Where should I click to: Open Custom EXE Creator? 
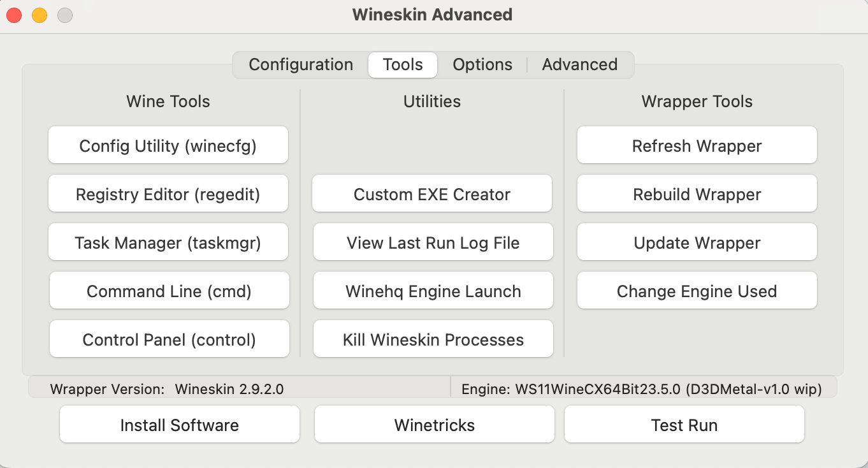[x=432, y=194]
